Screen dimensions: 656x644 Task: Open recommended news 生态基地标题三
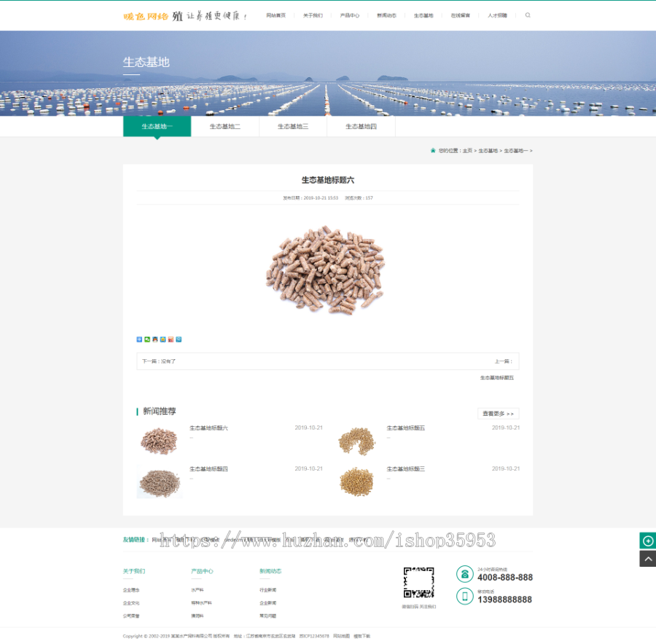point(406,469)
